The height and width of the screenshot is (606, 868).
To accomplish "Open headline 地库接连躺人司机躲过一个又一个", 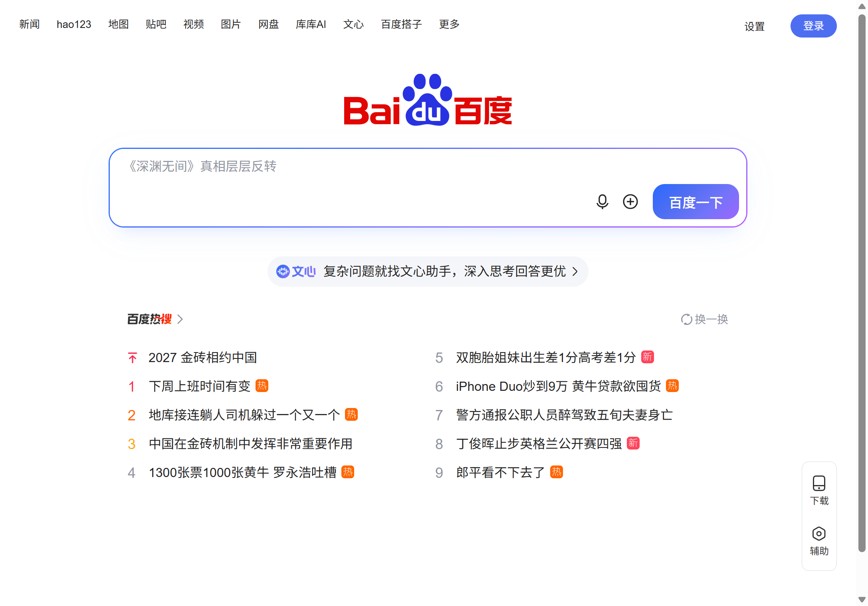I will (x=244, y=415).
